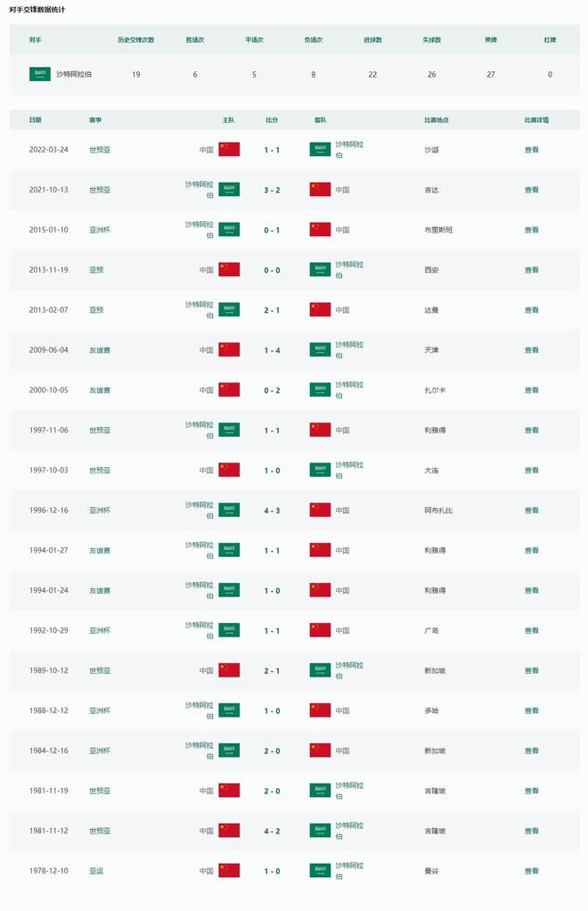This screenshot has width=588, height=911.
Task: Click 亚洲杯 event for 2015-01-10
Action: tap(100, 230)
